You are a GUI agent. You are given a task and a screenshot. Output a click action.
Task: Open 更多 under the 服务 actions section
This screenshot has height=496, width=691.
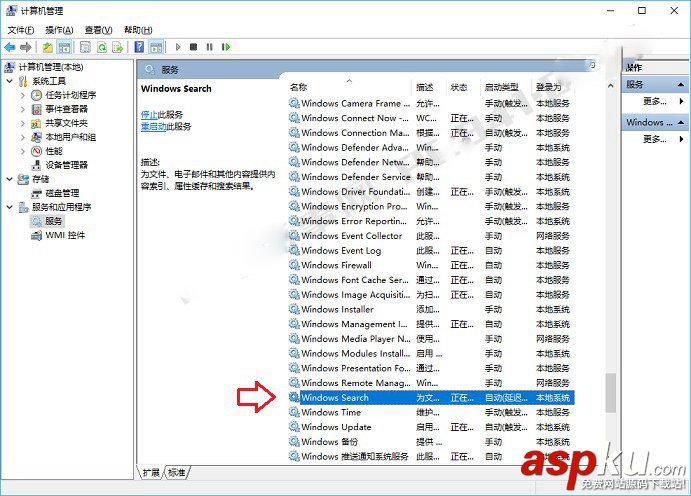(655, 101)
